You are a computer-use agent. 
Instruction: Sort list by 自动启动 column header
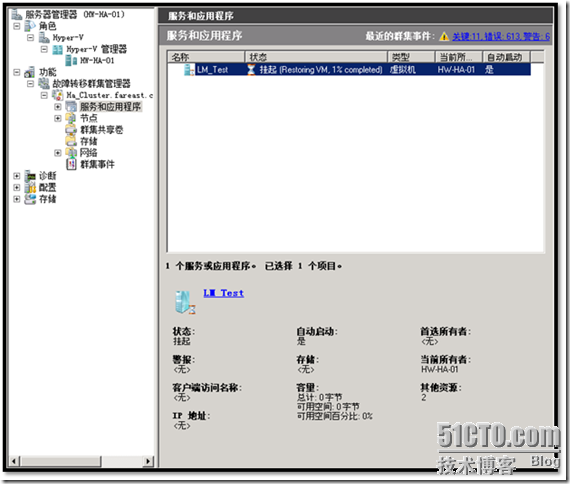[x=506, y=57]
